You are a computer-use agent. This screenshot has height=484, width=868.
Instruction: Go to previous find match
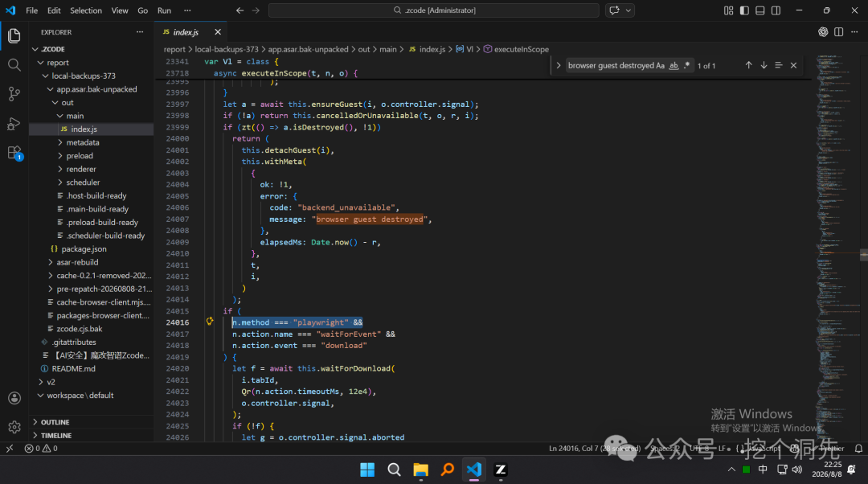pyautogui.click(x=748, y=65)
